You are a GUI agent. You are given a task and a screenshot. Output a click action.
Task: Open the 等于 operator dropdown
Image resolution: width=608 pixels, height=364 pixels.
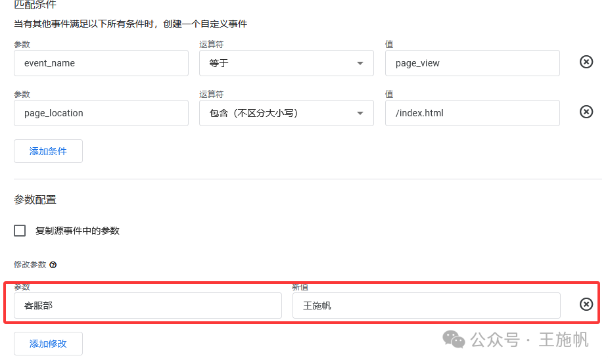coord(286,63)
